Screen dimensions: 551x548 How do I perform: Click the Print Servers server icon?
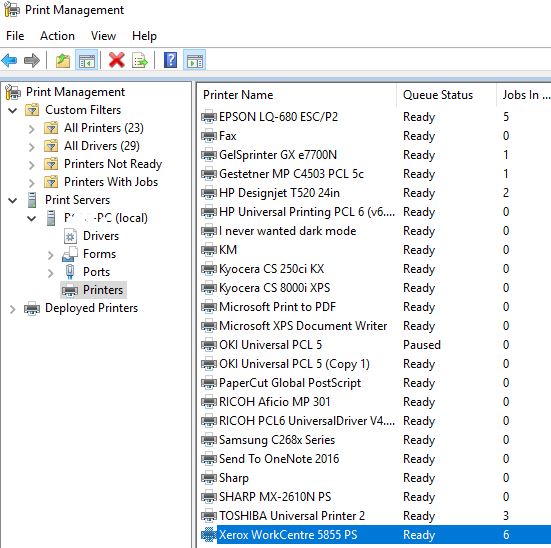tap(32, 200)
